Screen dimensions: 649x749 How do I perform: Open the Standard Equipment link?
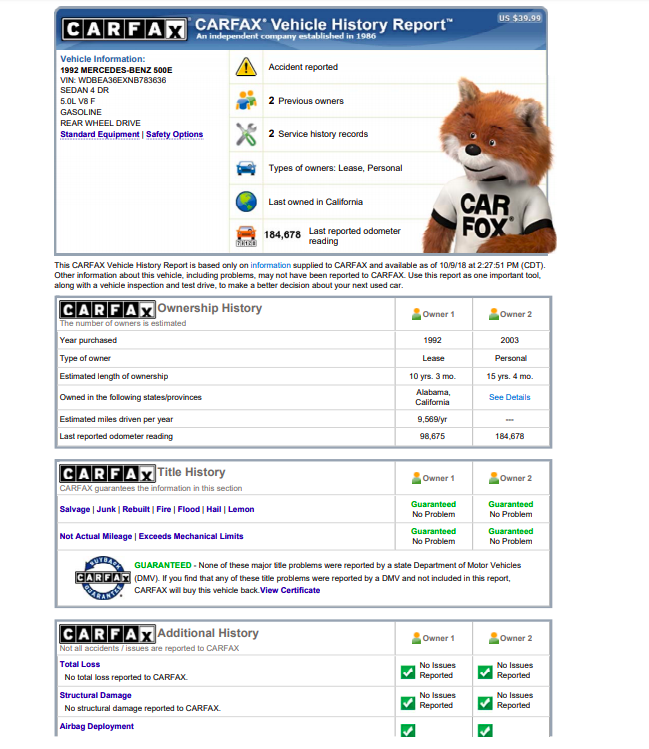(x=100, y=135)
